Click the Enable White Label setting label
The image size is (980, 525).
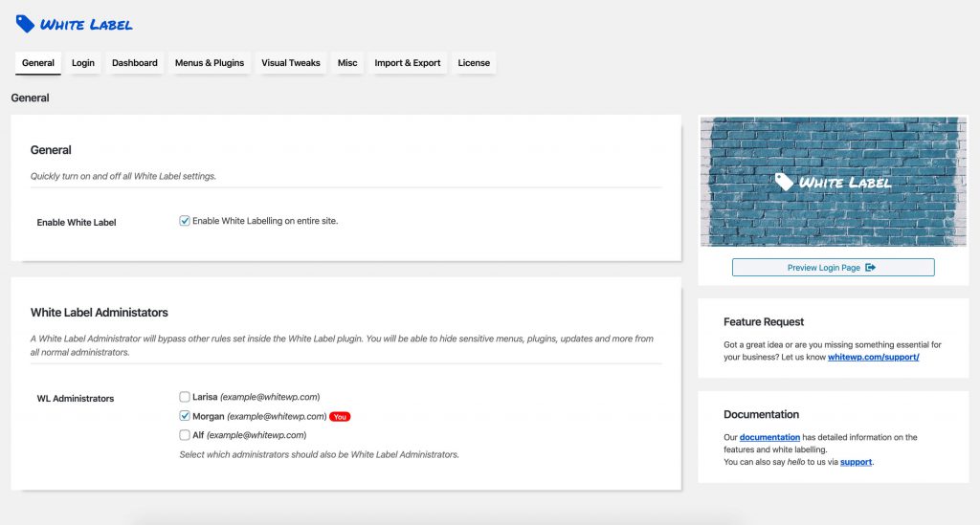[77, 222]
